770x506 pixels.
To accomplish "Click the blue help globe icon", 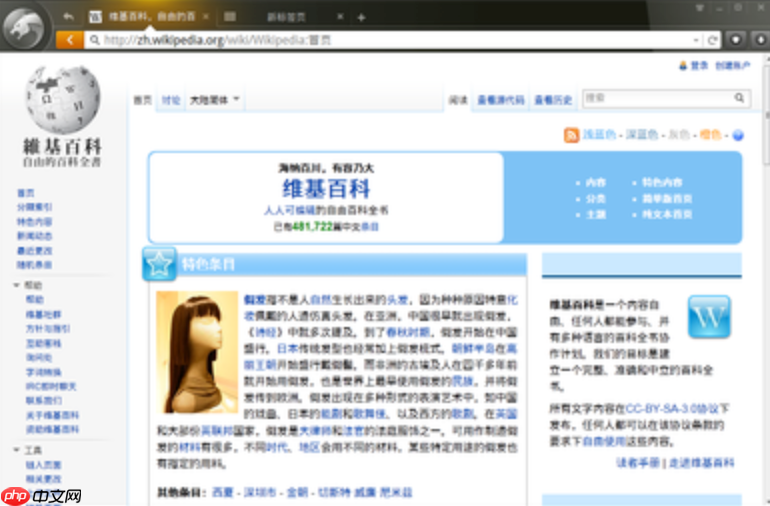I will (738, 135).
